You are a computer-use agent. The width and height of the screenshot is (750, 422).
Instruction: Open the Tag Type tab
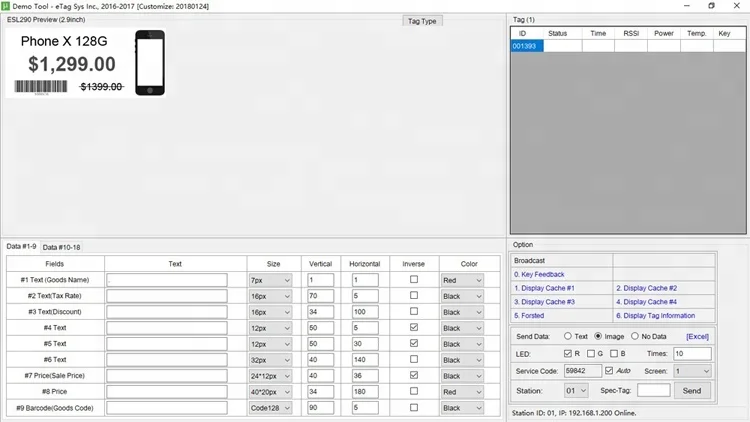[422, 20]
